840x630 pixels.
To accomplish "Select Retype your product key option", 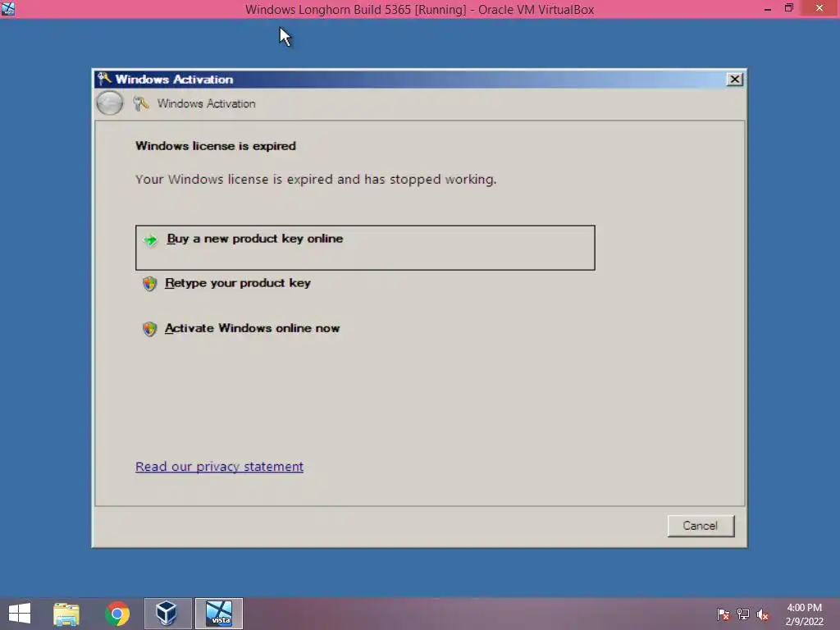I will pyautogui.click(x=237, y=283).
